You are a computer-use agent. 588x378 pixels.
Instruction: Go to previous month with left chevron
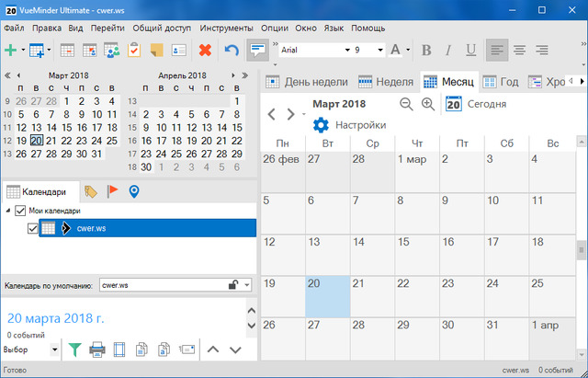(x=272, y=114)
